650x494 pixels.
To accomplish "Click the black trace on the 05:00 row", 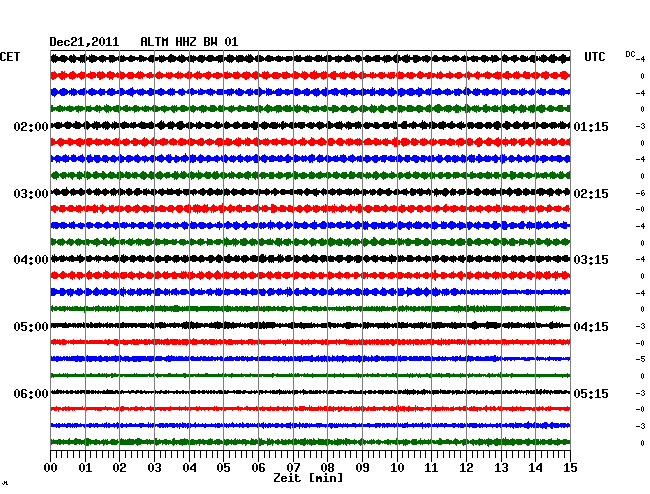I will tap(310, 325).
